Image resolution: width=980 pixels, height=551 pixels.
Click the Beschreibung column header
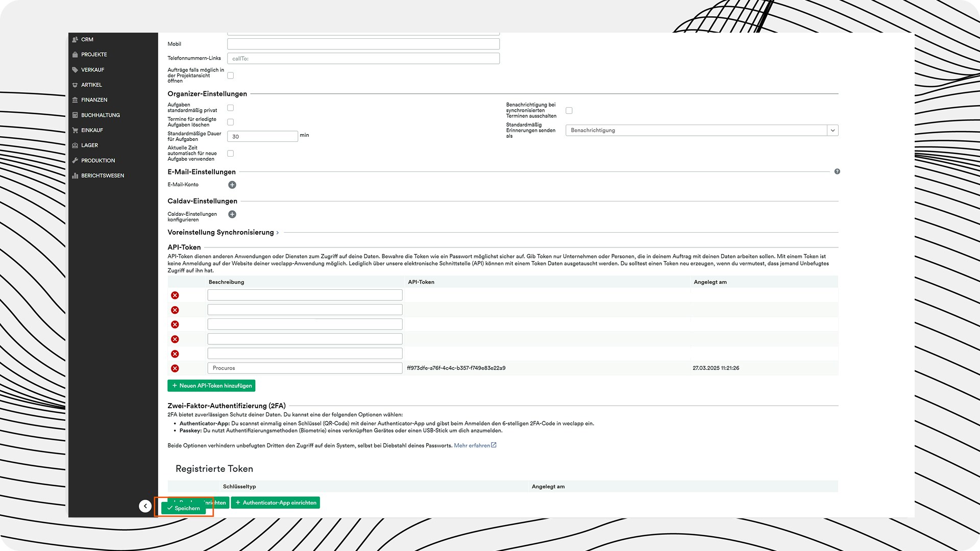pyautogui.click(x=226, y=282)
